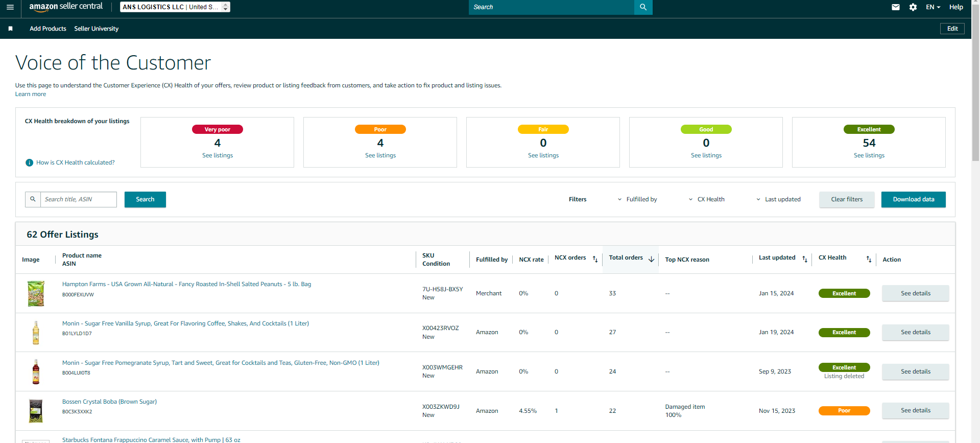Open Monin Sugar Free Vanilla Syrup link

[x=185, y=323]
